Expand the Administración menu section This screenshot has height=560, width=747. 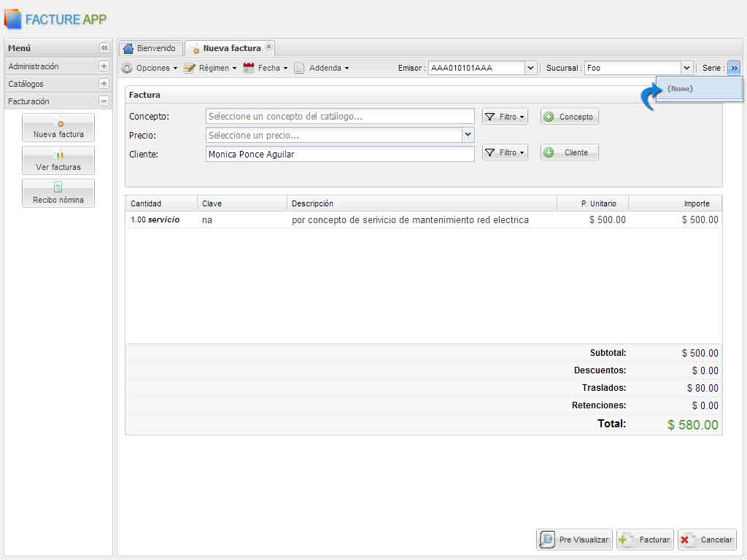104,66
